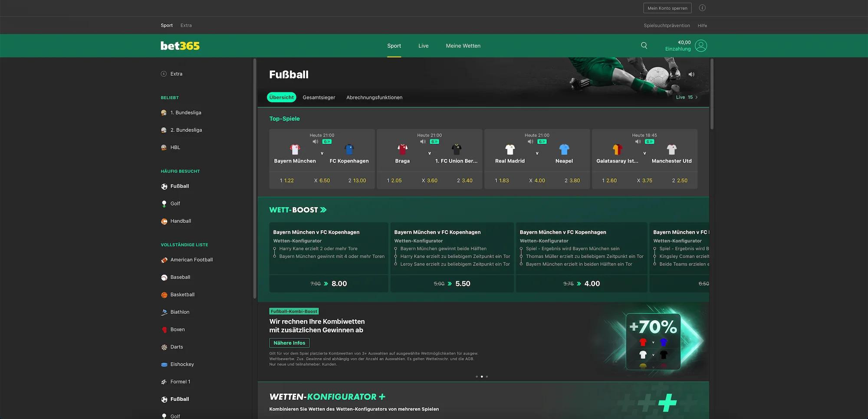868x419 pixels.
Task: Click the Manchester Utd jersey icon
Action: (672, 150)
